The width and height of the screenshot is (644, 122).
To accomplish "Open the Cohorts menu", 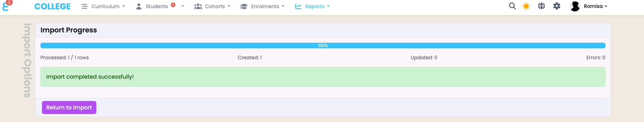I will (215, 6).
